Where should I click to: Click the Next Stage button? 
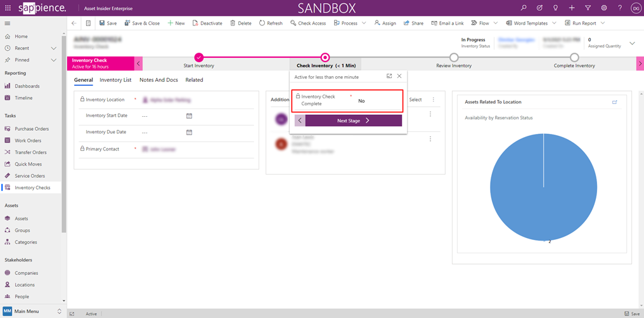tap(353, 121)
